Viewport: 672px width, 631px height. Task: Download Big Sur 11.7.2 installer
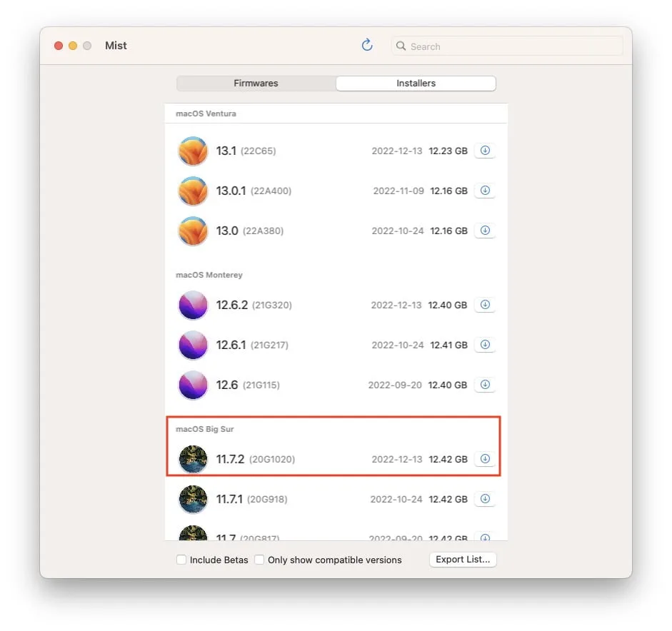485,459
